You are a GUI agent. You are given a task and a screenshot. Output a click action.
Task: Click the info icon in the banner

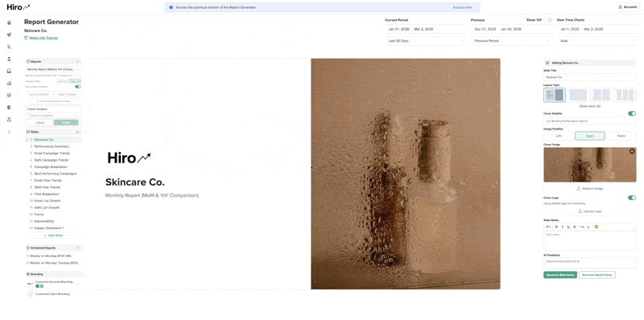click(171, 7)
